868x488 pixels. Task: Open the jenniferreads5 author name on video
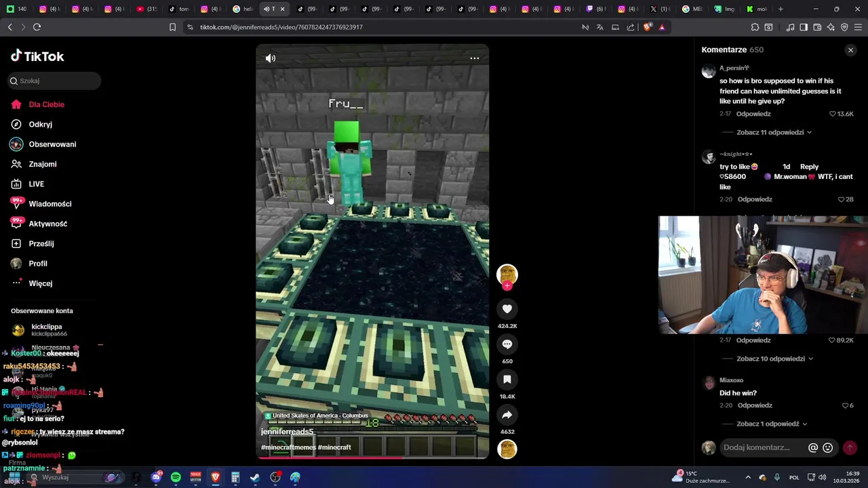287,432
